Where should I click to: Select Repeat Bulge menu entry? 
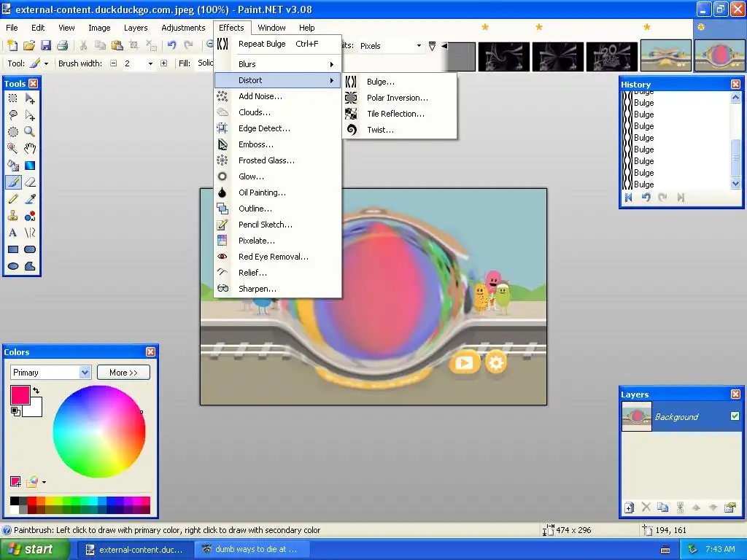(278, 44)
